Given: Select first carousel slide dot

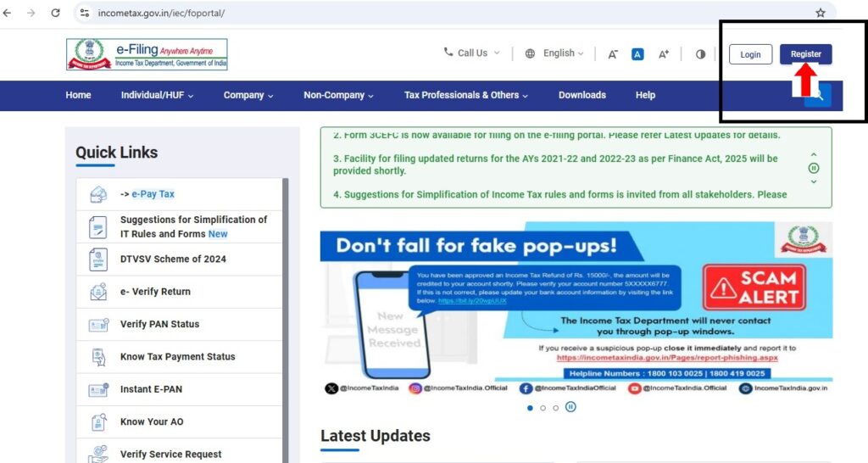Looking at the screenshot, I should pos(530,408).
